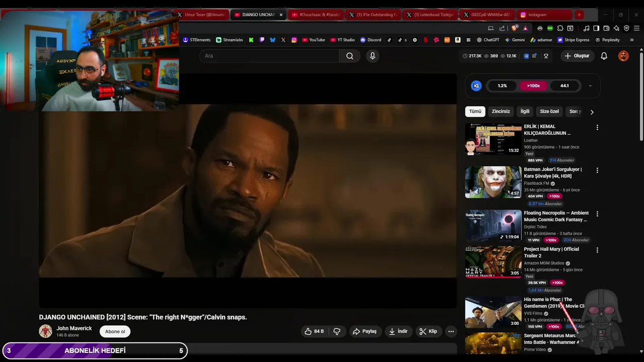Click into the Ara search field
This screenshot has width=644, height=362.
269,56
